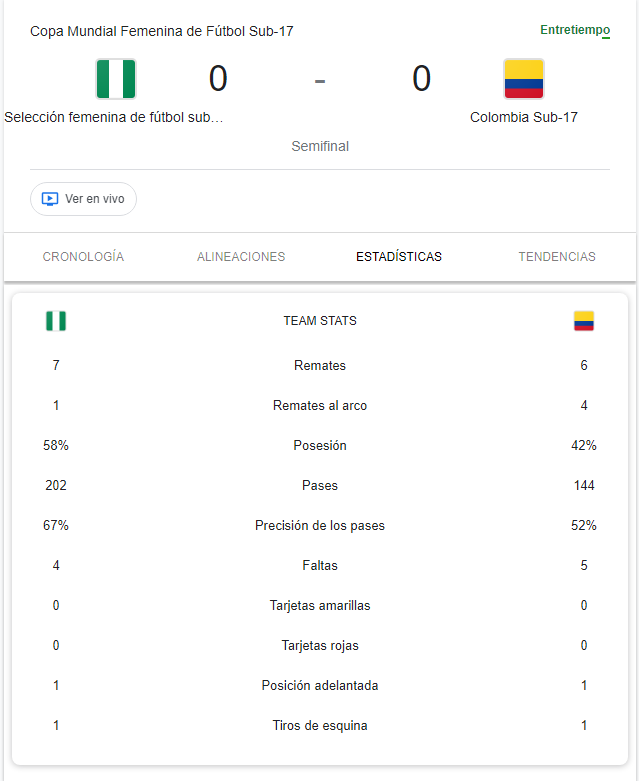Image resolution: width=639 pixels, height=781 pixels.
Task: Click the Precisión de los pases label
Action: tap(320, 525)
